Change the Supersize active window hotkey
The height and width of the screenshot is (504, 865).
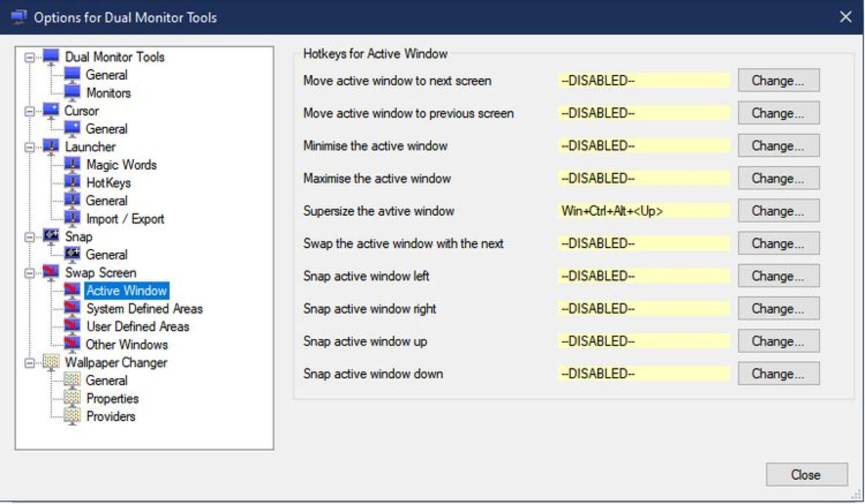click(778, 211)
